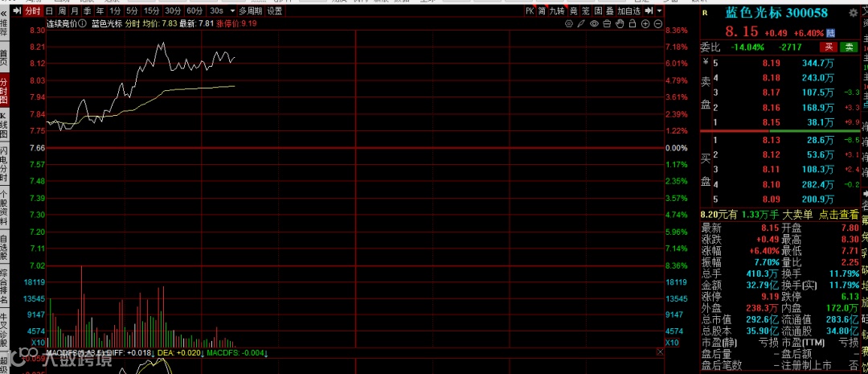Select the 30s period
Image resolution: width=868 pixels, height=374 pixels.
(x=217, y=11)
